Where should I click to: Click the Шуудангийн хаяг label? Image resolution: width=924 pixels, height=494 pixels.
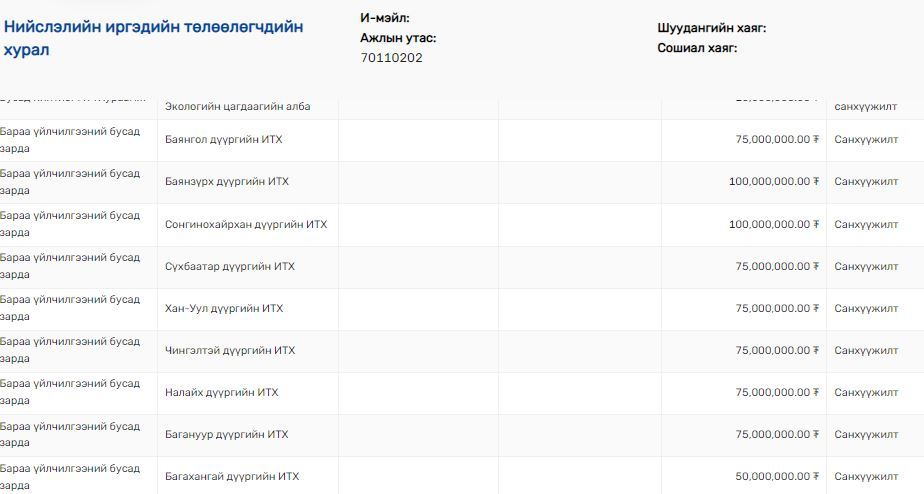tap(711, 28)
